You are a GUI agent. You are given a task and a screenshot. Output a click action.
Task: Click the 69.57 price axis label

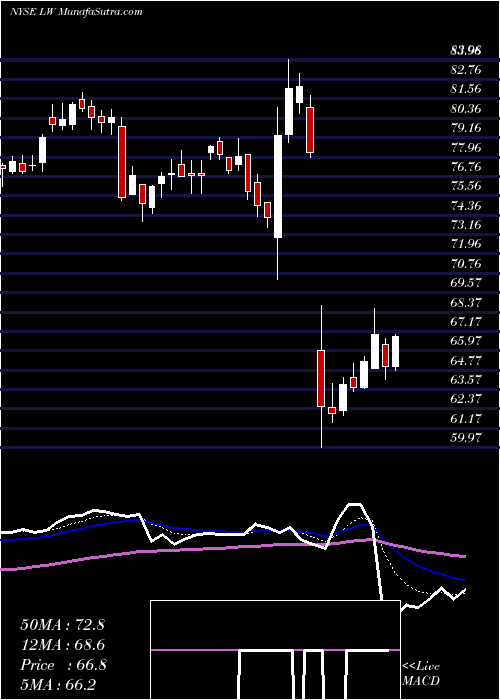point(466,283)
